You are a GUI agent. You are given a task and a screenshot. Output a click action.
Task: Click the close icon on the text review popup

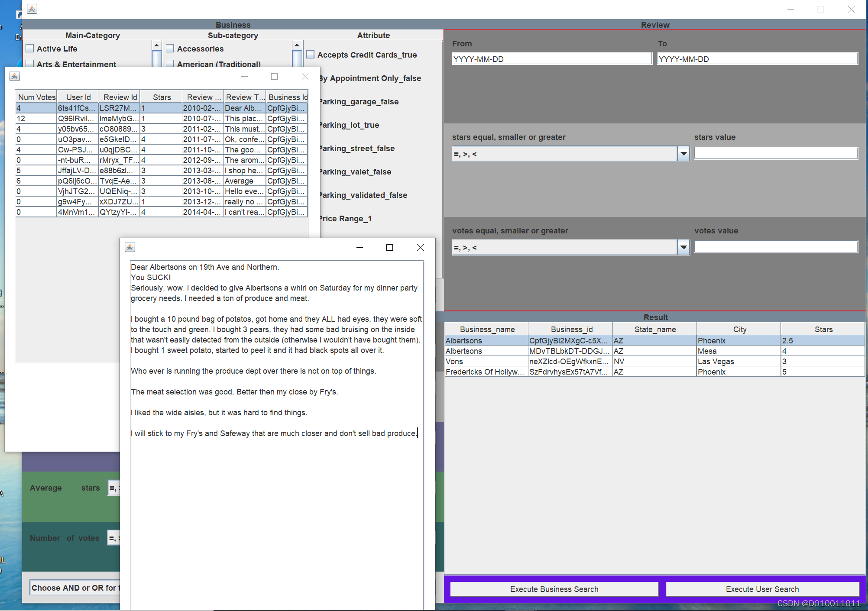421,247
